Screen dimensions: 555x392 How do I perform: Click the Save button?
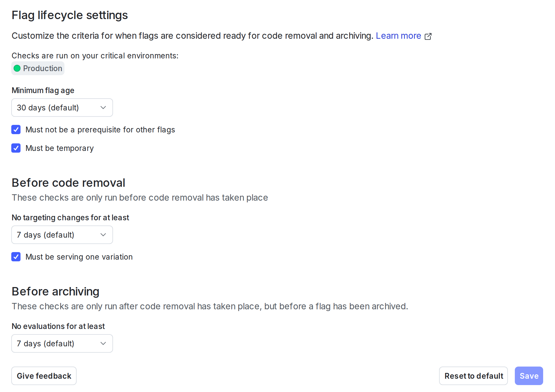point(529,376)
